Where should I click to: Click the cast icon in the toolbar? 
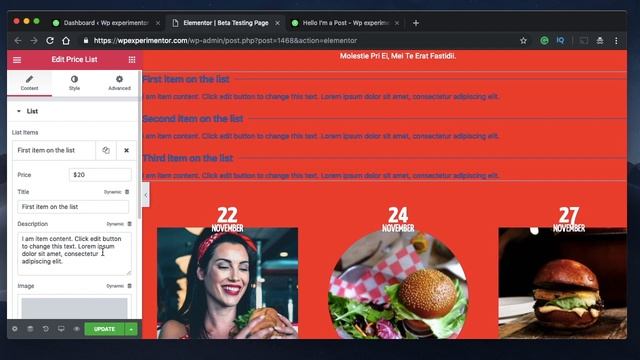(x=584, y=40)
